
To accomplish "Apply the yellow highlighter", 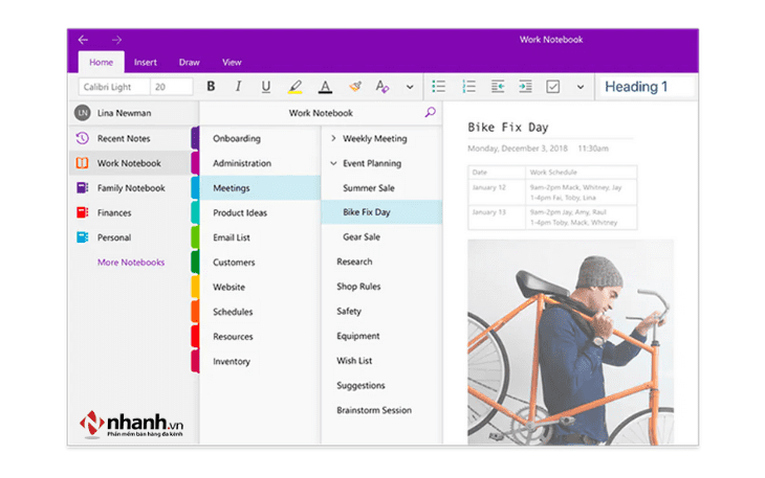I will point(295,87).
